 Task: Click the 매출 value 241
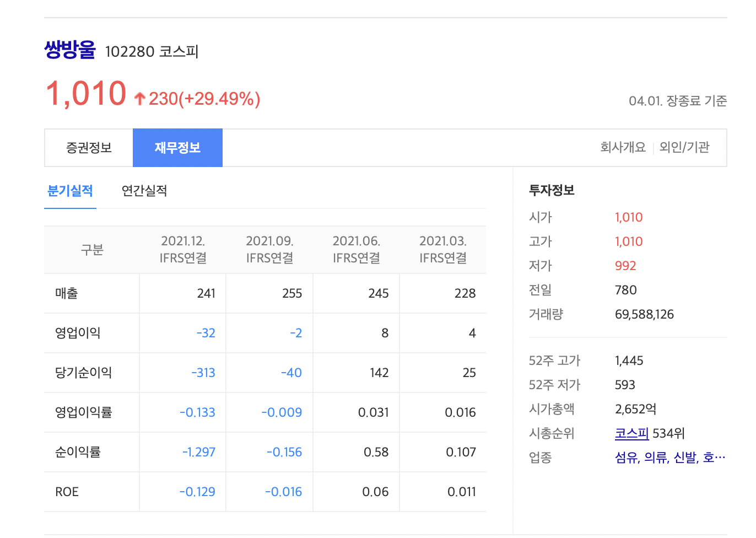click(206, 293)
